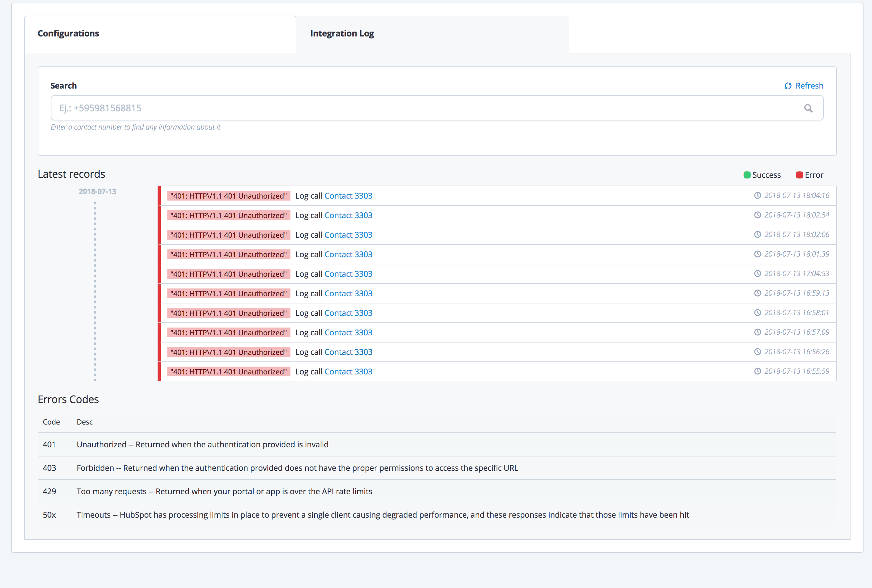Viewport: 872px width, 588px height.
Task: Open Contact 3303 link in 16:59:13 record
Action: tap(348, 293)
